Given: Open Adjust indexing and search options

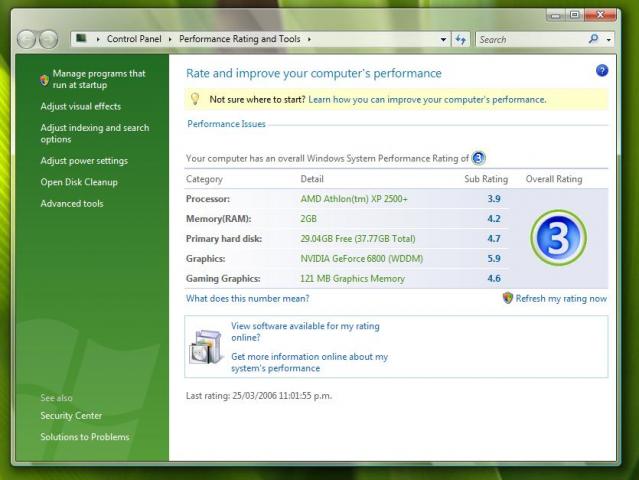Looking at the screenshot, I should point(95,133).
